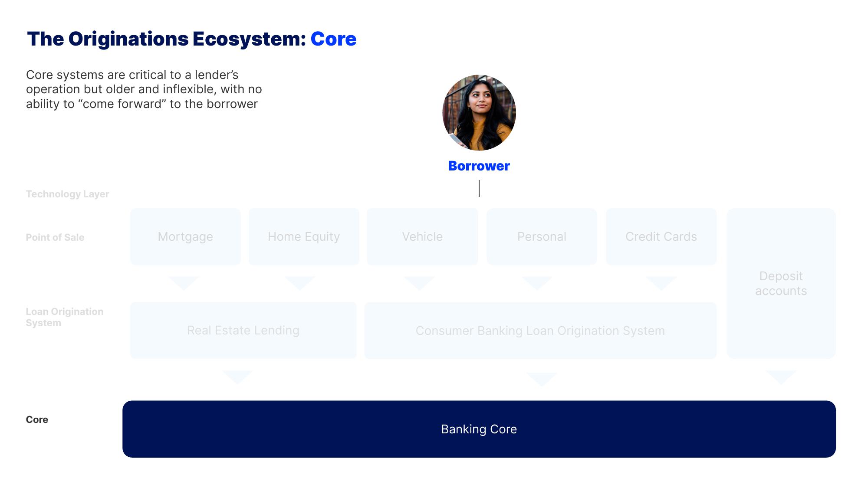Select the Real Estate Lending system box

(x=244, y=330)
